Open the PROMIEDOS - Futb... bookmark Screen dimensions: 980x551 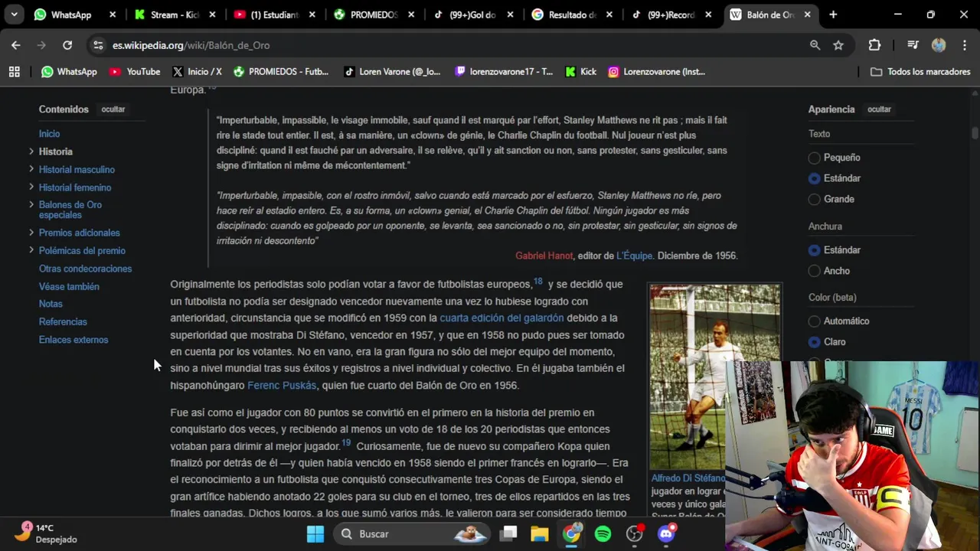[281, 72]
